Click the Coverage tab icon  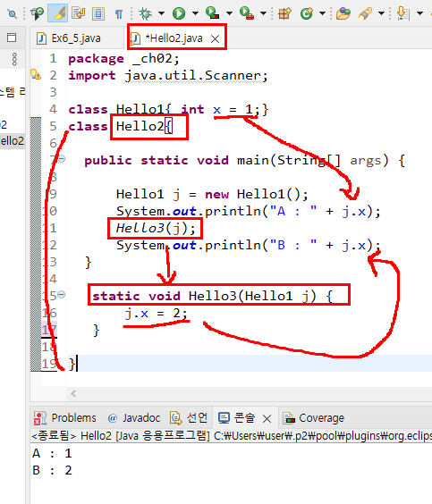289,418
